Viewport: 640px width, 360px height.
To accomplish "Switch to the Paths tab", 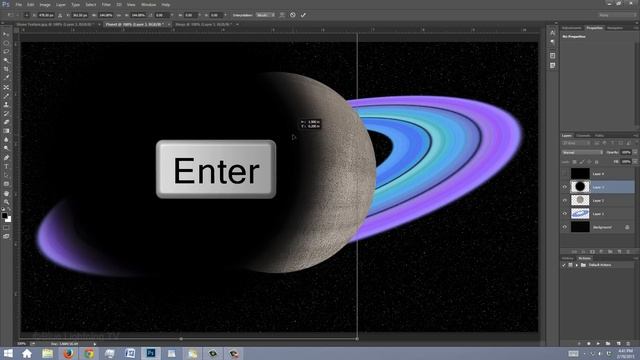I will pos(599,136).
